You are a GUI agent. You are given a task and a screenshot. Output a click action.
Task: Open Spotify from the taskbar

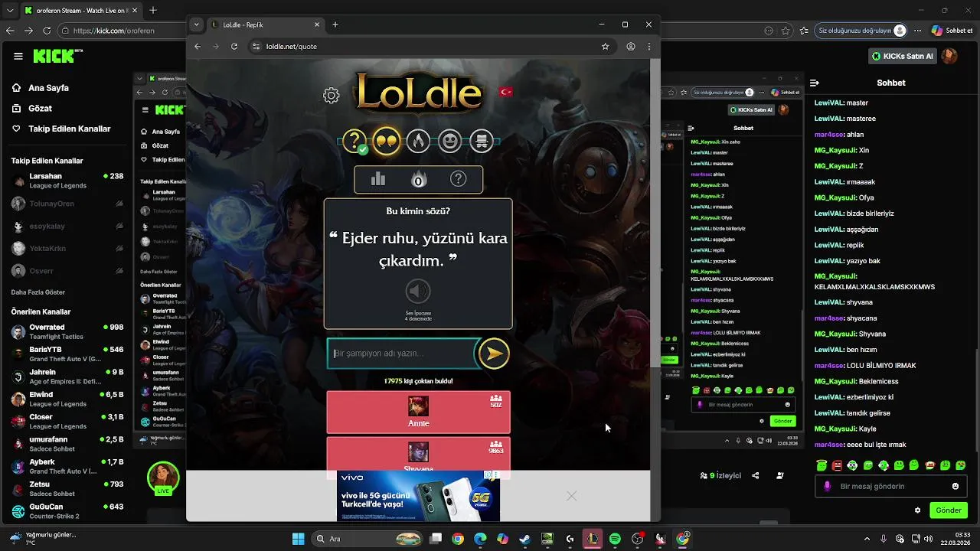tap(615, 539)
